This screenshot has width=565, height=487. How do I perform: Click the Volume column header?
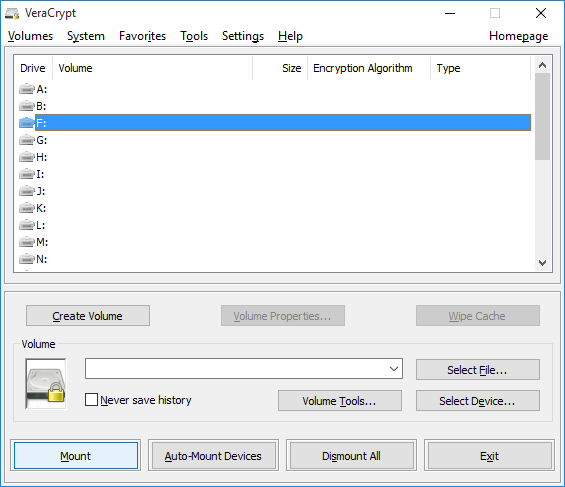click(152, 68)
